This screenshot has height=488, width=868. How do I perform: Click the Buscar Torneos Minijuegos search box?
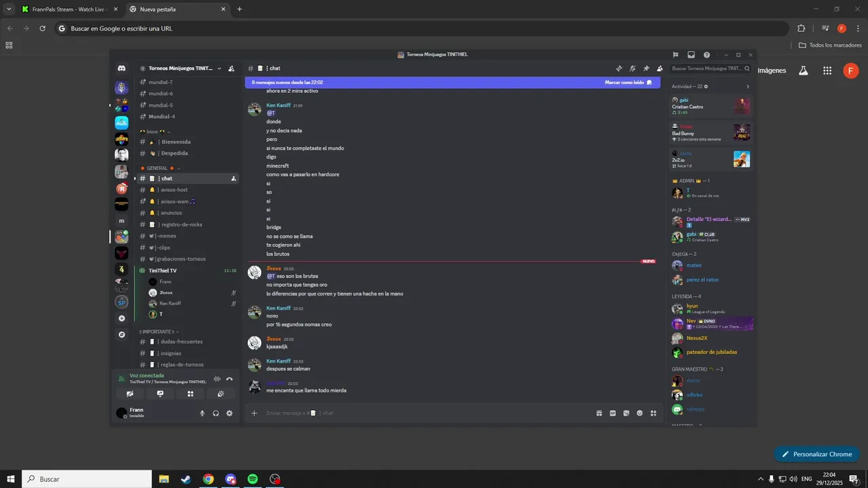point(711,68)
